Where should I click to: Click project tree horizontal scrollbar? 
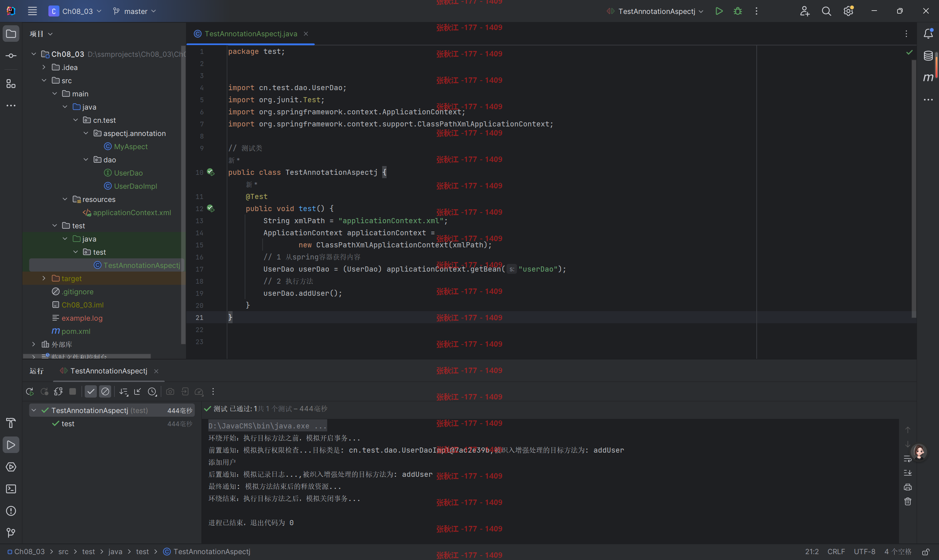(87, 356)
